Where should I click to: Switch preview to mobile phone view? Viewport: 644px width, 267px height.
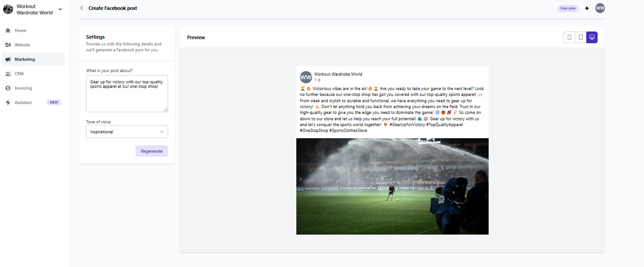pos(570,37)
